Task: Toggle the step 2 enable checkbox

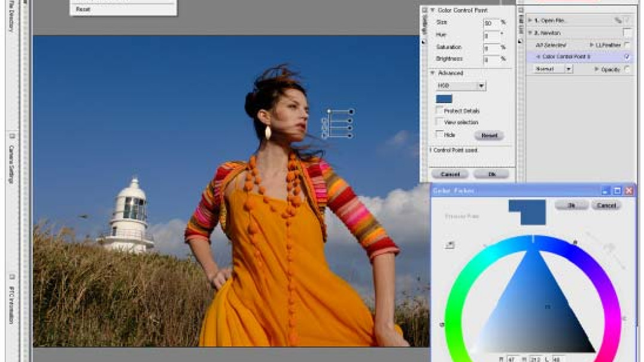Action: click(627, 32)
